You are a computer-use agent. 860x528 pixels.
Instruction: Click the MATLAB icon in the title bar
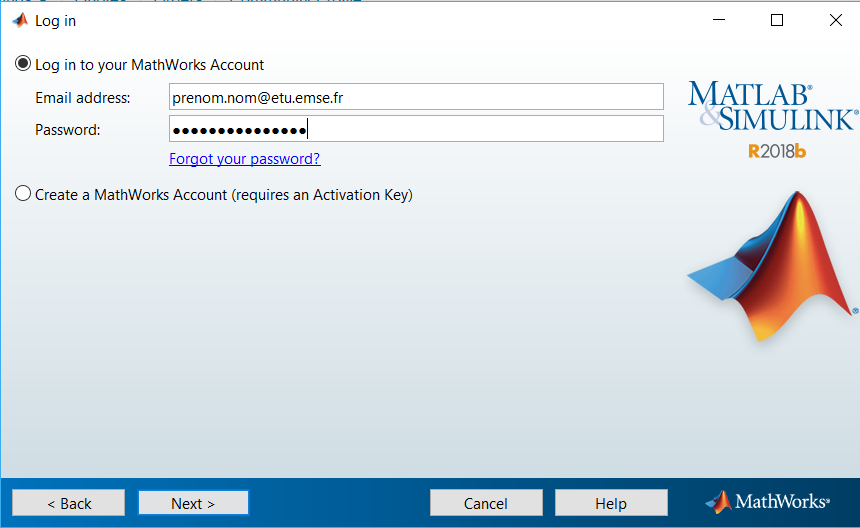click(x=19, y=21)
